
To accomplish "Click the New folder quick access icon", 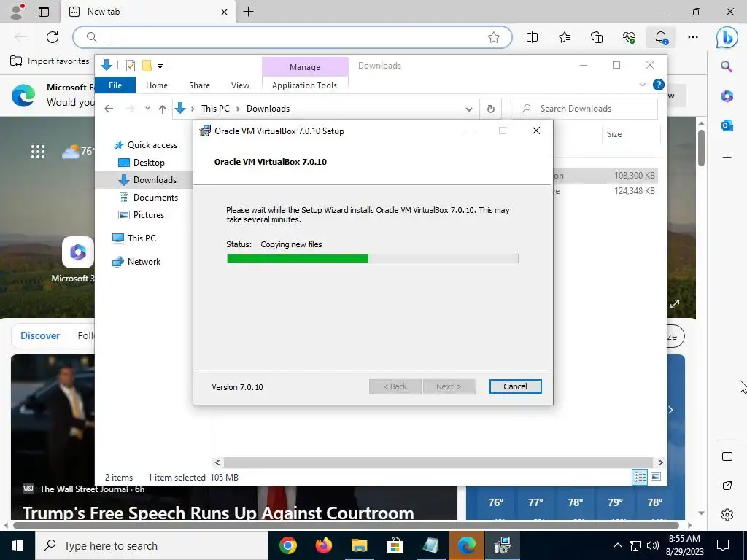I will tap(147, 66).
